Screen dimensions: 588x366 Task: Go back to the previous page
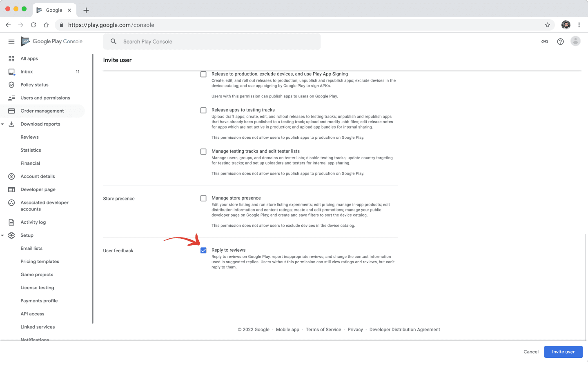8,25
